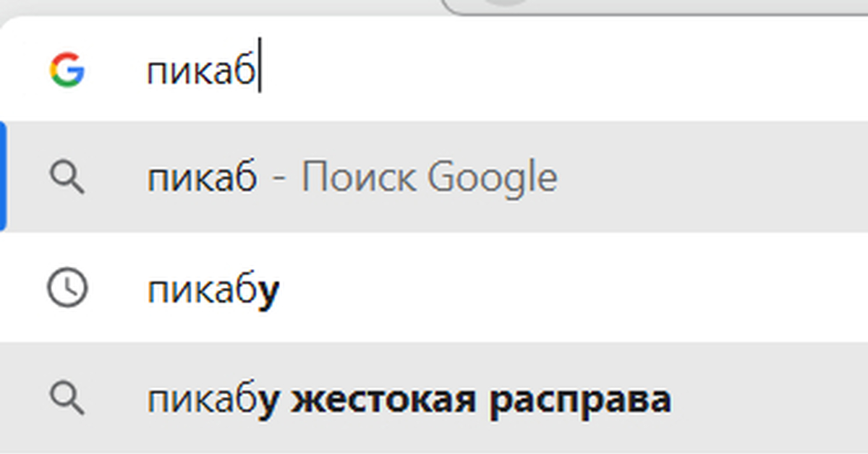Click magnifier icon beside "пикаб - Поиск Google"
The width and height of the screenshot is (868, 454).
[67, 177]
